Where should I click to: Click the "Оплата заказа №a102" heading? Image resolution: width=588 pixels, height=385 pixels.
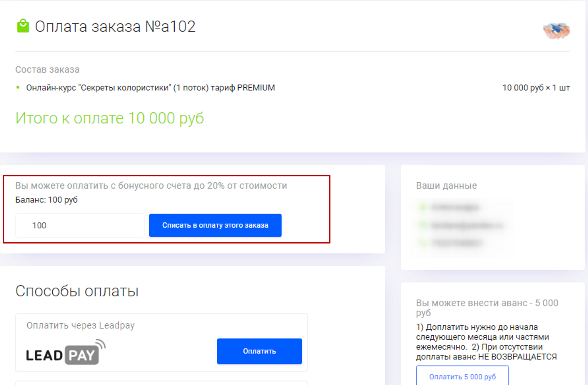coord(115,26)
